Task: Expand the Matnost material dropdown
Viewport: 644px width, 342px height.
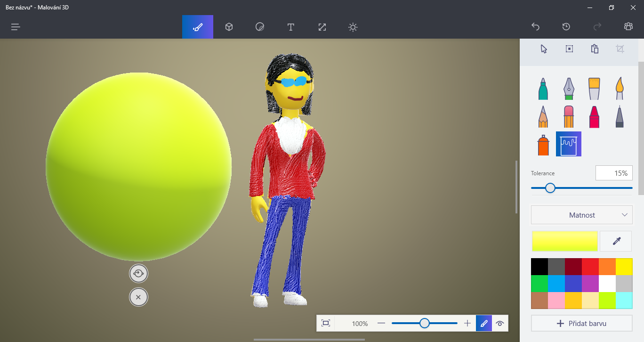Action: point(582,215)
